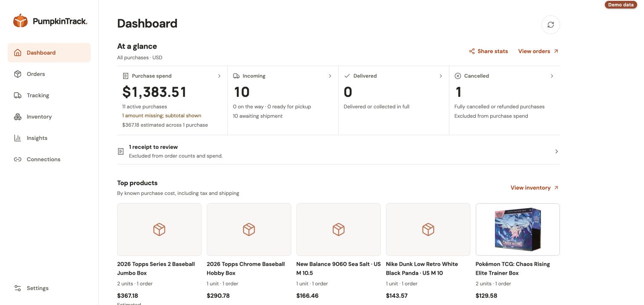Click the Incoming count of 10
The height and width of the screenshot is (305, 644).
tap(242, 92)
